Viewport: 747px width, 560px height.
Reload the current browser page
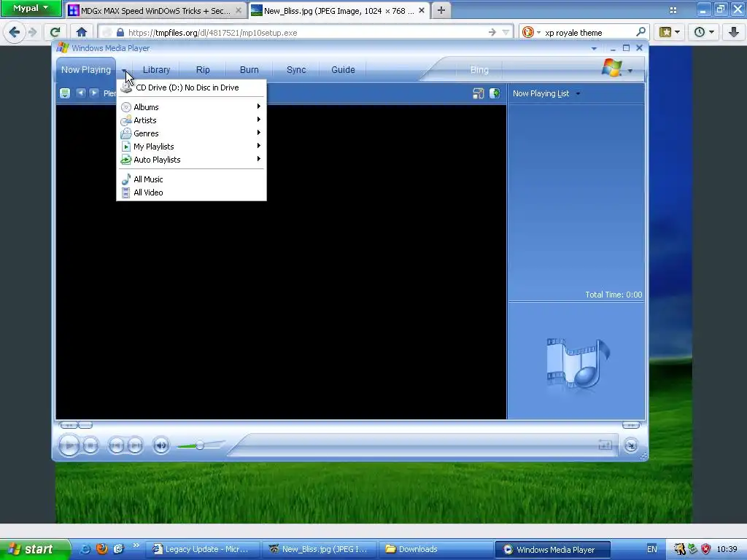[x=55, y=32]
